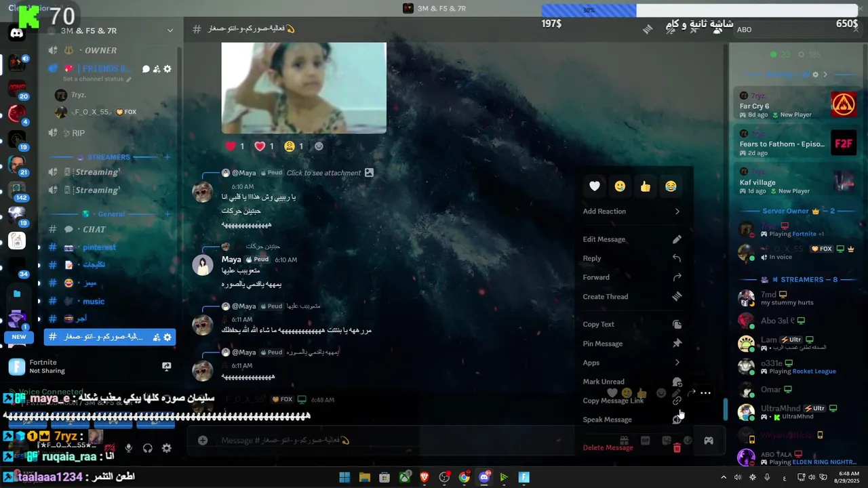Open chat for FRIENDS ROOM voice channel
This screenshot has width=868, height=488.
146,69
